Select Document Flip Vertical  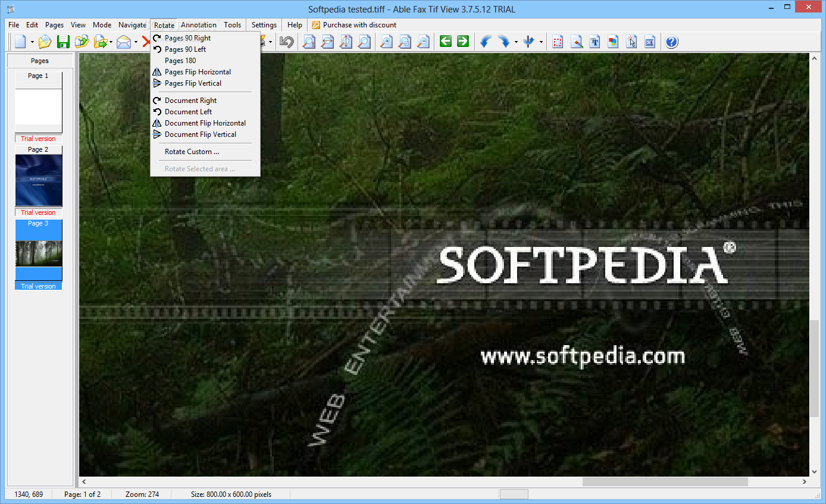(205, 134)
